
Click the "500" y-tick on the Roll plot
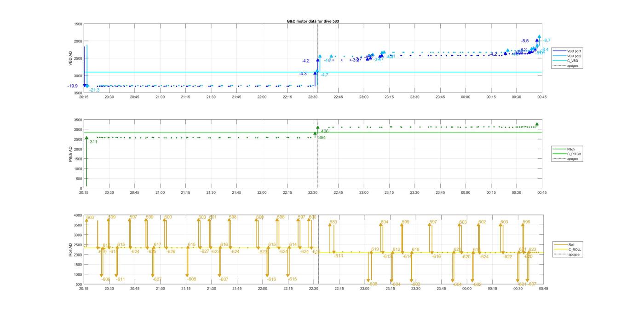click(x=79, y=284)
